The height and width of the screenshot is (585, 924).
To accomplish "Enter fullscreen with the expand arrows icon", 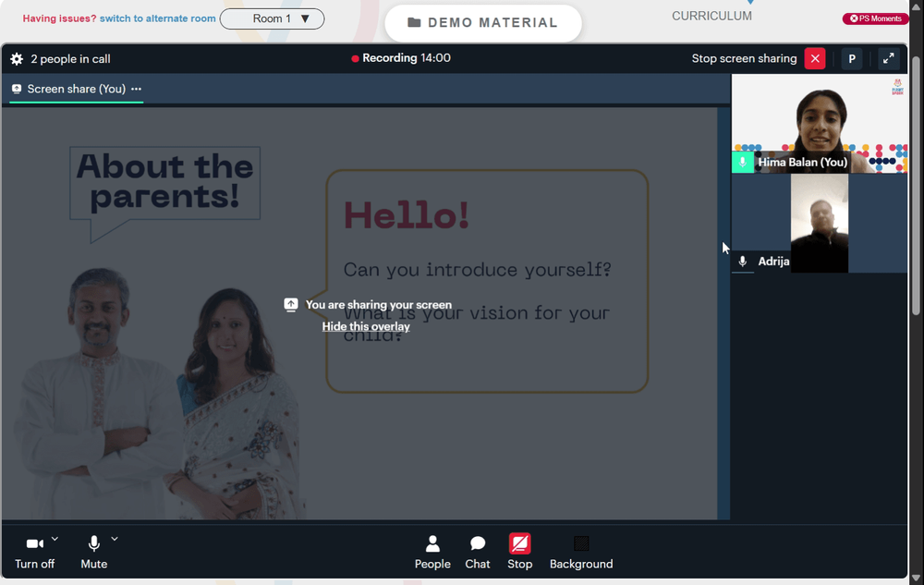I will pyautogui.click(x=888, y=58).
